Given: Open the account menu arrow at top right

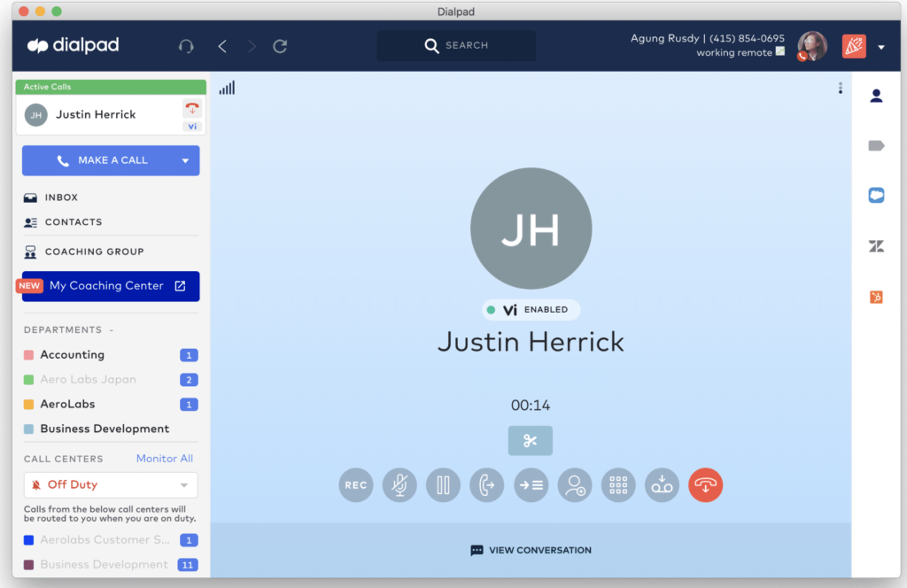Looking at the screenshot, I should pyautogui.click(x=881, y=47).
